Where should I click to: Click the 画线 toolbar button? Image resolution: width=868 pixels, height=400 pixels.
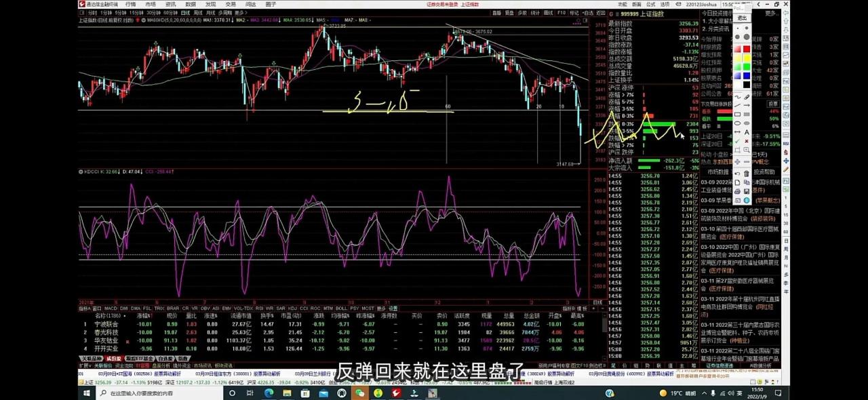click(548, 13)
